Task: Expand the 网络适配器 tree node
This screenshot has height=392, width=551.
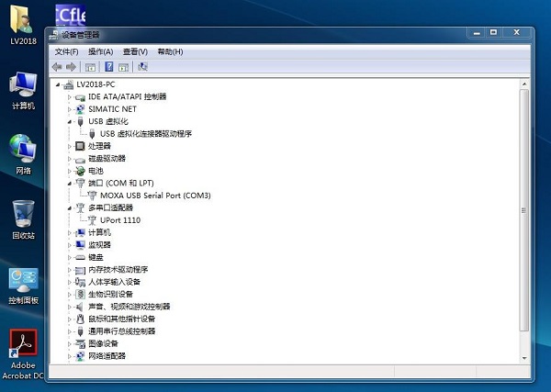Action: tap(70, 356)
